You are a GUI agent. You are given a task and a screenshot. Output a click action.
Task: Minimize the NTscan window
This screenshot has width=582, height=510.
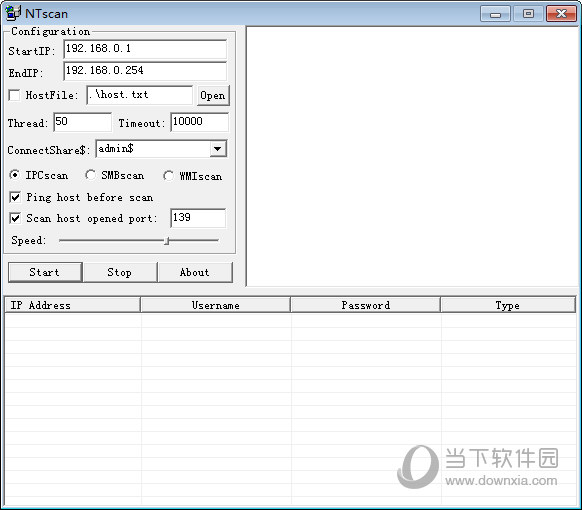click(496, 14)
